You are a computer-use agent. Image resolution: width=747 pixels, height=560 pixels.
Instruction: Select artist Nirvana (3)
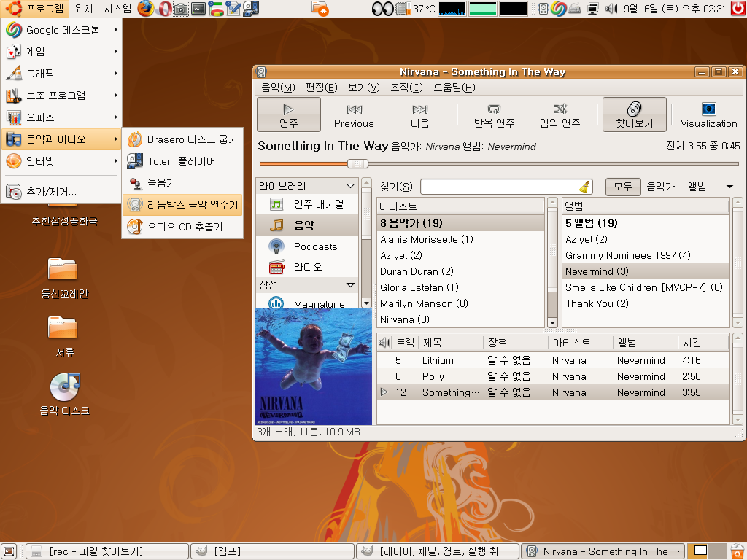tap(461, 319)
